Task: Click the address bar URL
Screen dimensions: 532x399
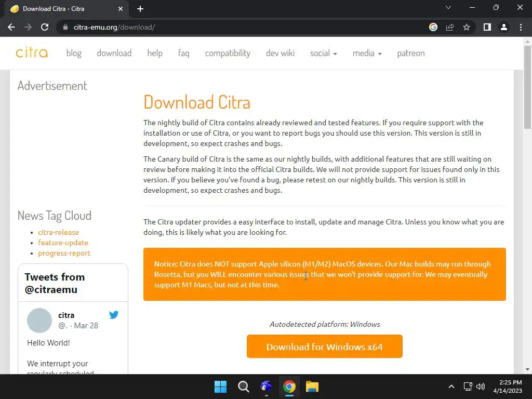Action: pos(114,27)
